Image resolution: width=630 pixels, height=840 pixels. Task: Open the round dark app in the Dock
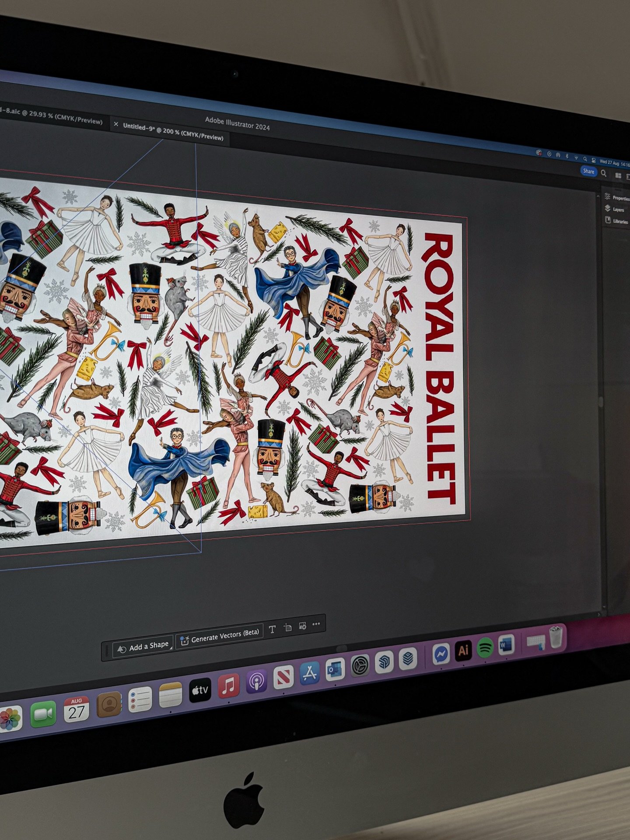coord(360,666)
